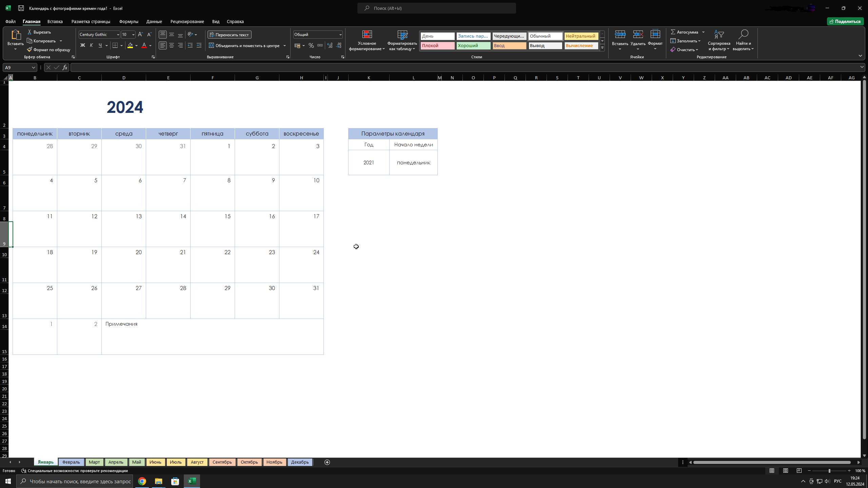This screenshot has height=488, width=868.
Task: Toggle bold (Ж) formatting
Action: [x=82, y=45]
